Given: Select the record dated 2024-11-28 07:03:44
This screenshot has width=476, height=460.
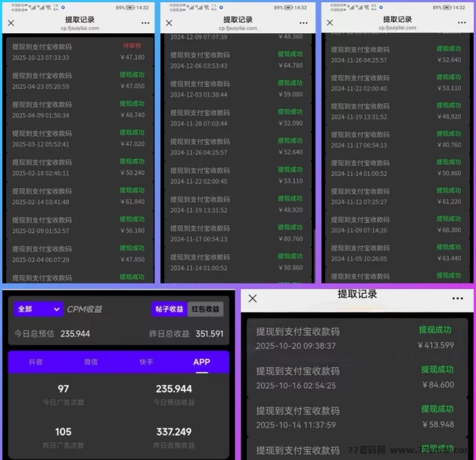Looking at the screenshot, I should pyautogui.click(x=238, y=118).
